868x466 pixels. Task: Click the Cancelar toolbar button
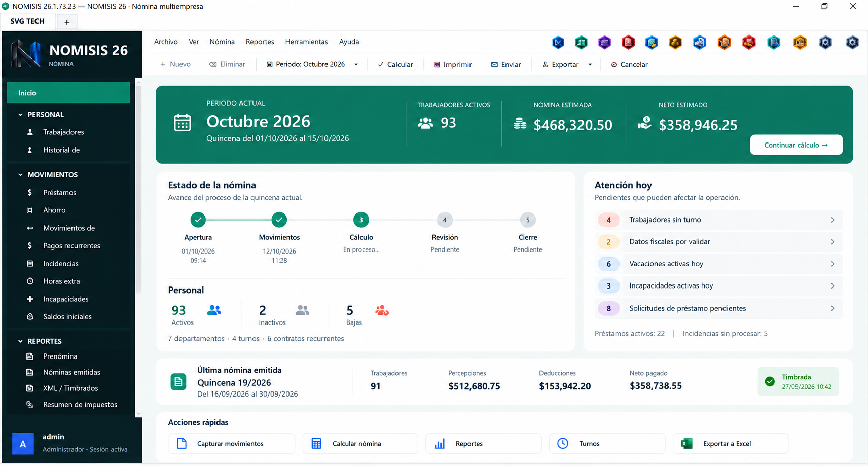(629, 64)
